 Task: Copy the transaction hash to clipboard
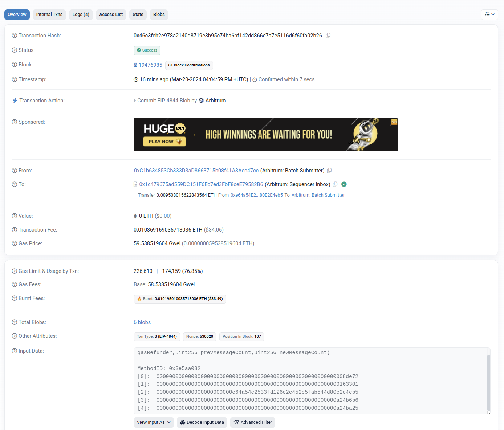pyautogui.click(x=328, y=36)
